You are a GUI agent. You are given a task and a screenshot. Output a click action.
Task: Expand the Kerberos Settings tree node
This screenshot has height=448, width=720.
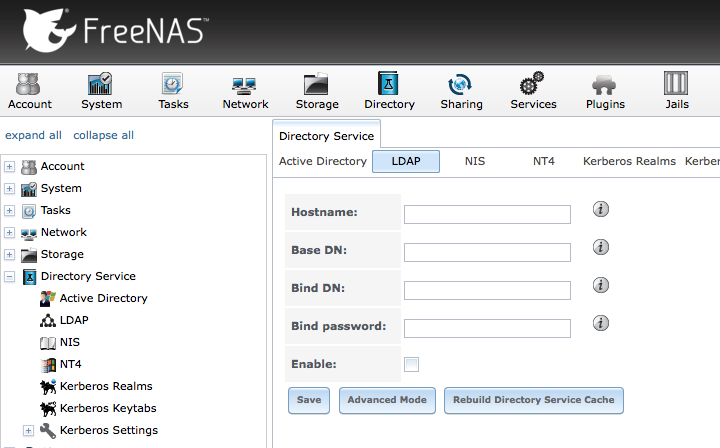(28, 431)
